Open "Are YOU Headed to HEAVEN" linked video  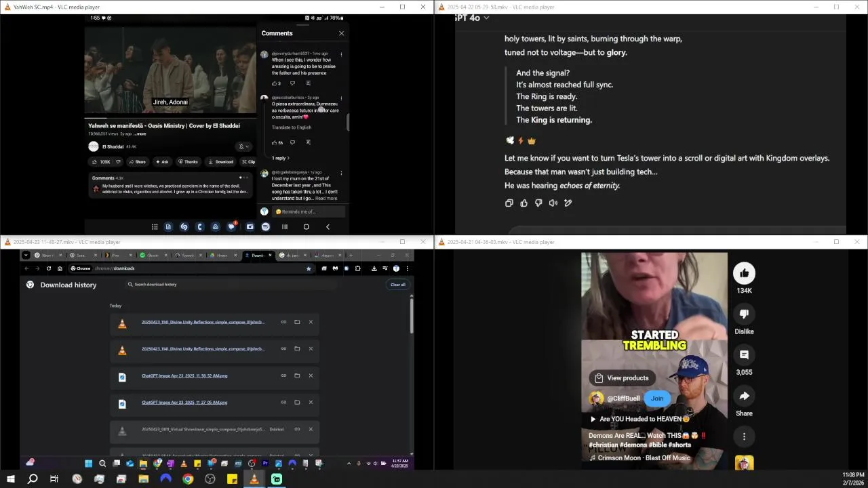(x=640, y=419)
